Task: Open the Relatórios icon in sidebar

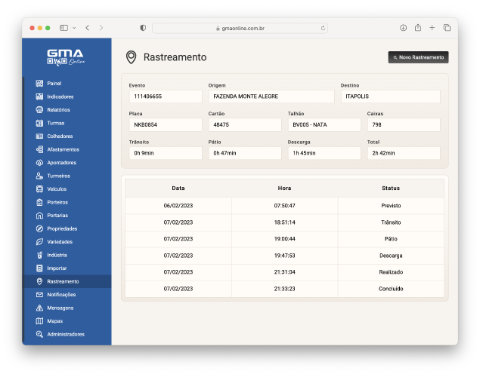Action: click(39, 110)
